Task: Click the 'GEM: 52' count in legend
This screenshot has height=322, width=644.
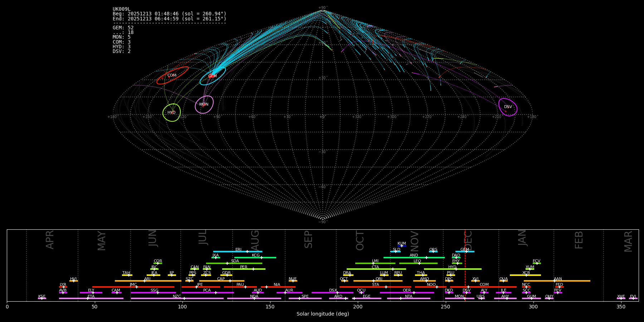Action: pyautogui.click(x=123, y=28)
